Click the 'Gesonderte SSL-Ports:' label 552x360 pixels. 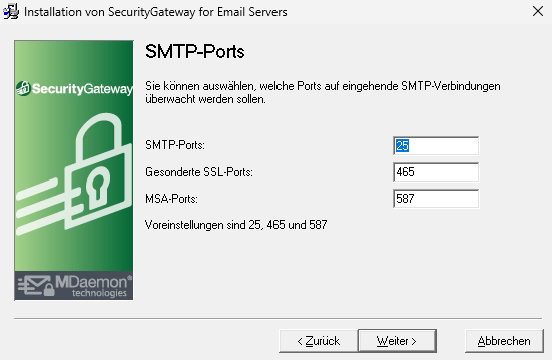point(199,172)
